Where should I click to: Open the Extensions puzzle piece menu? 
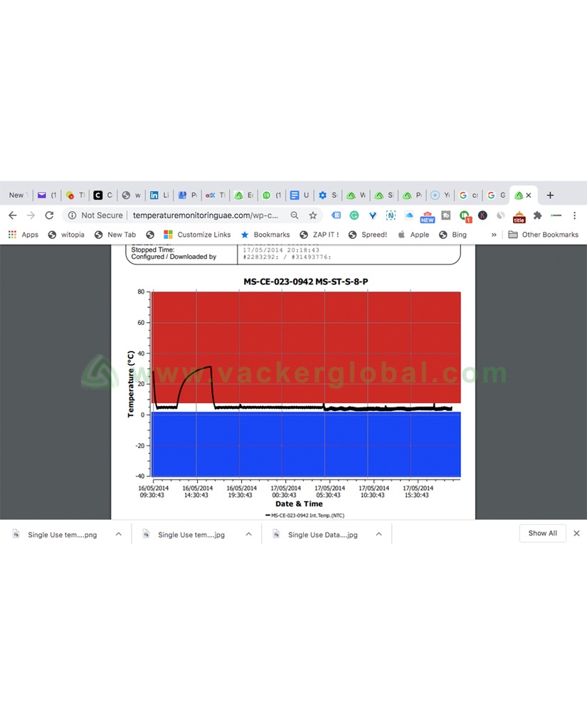click(x=537, y=215)
